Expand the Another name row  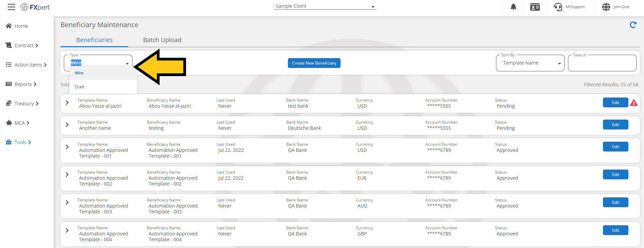click(x=67, y=125)
